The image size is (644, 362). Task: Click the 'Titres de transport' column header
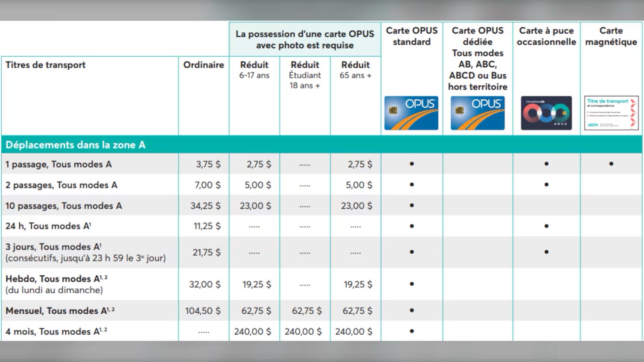click(x=46, y=65)
